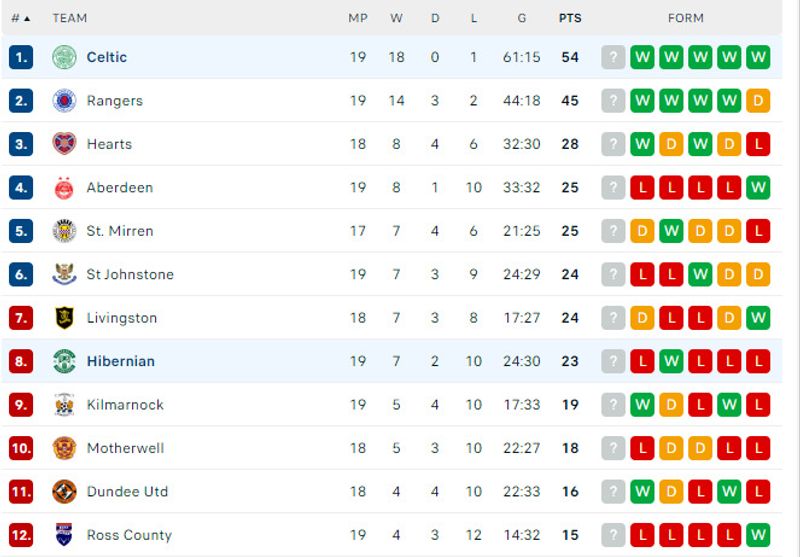
Task: Click the FORM column header
Action: (x=686, y=18)
